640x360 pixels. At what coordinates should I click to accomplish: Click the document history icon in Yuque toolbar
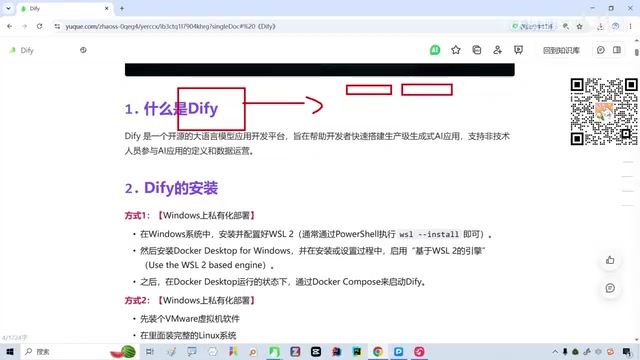pyautogui.click(x=476, y=50)
